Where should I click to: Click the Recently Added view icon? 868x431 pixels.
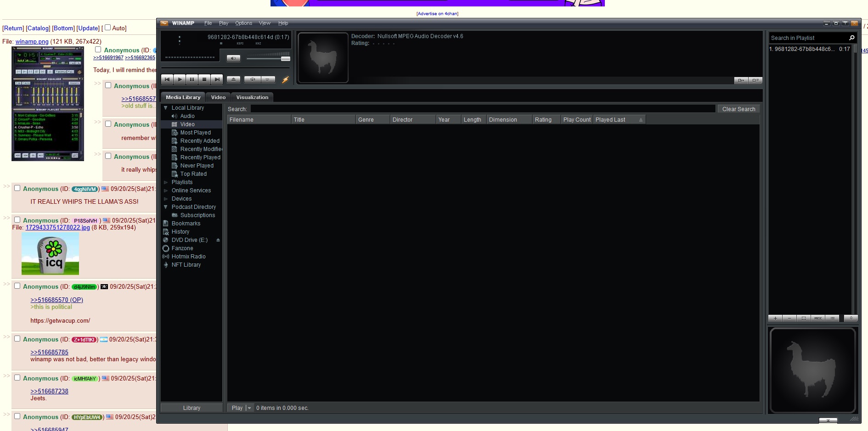click(x=175, y=141)
